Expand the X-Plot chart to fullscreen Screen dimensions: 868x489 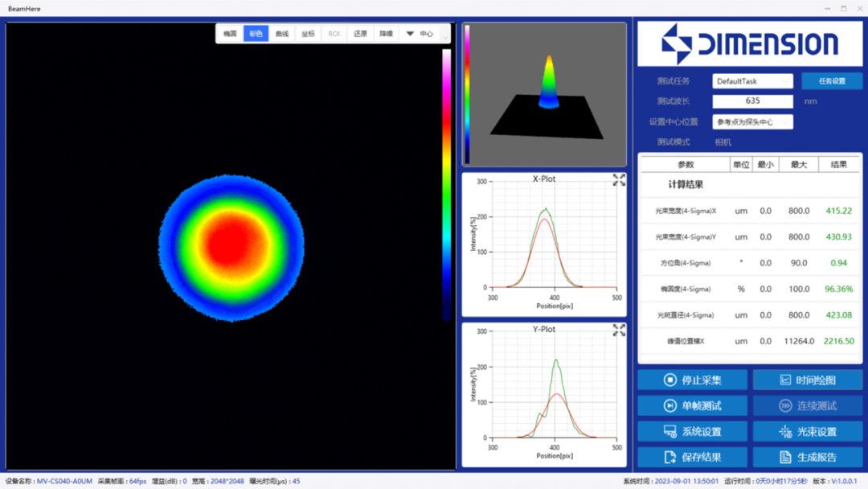619,180
